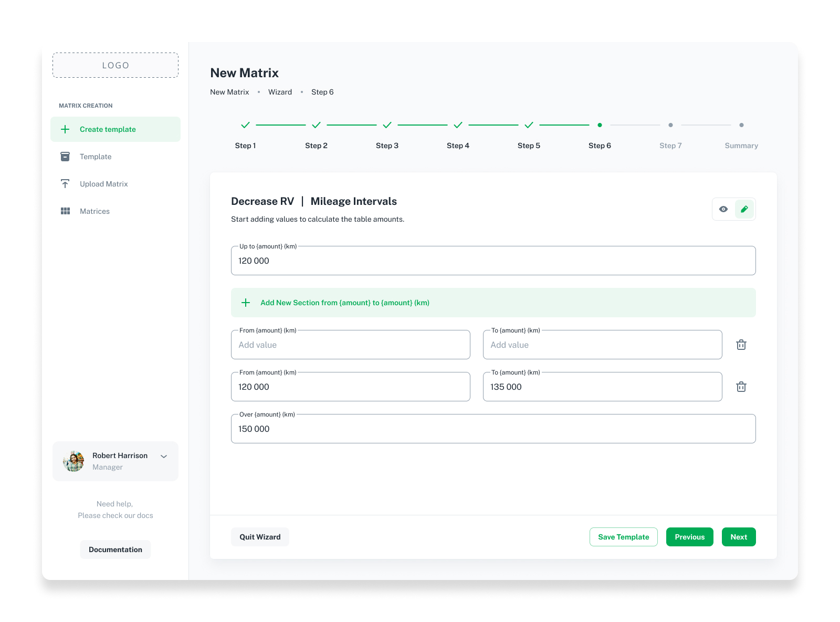The width and height of the screenshot is (840, 622).
Task: Activate edit mode with the pencil icon
Action: pos(744,209)
